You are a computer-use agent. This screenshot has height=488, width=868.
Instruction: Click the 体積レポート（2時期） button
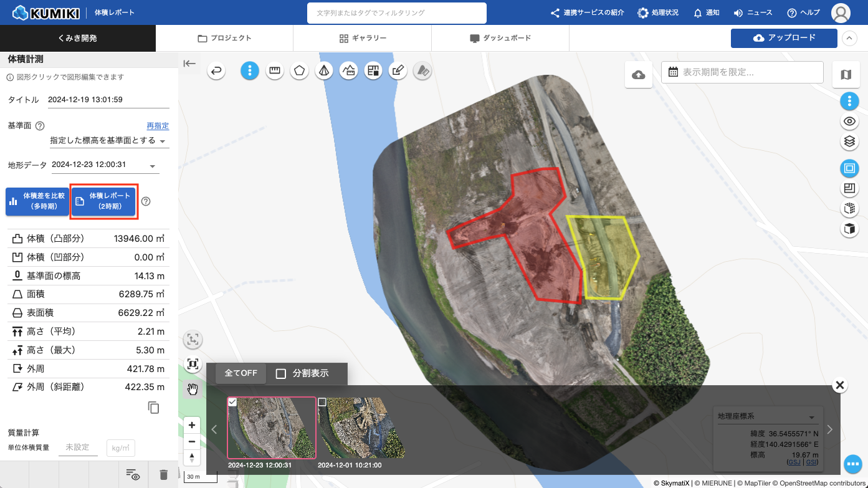pos(104,201)
